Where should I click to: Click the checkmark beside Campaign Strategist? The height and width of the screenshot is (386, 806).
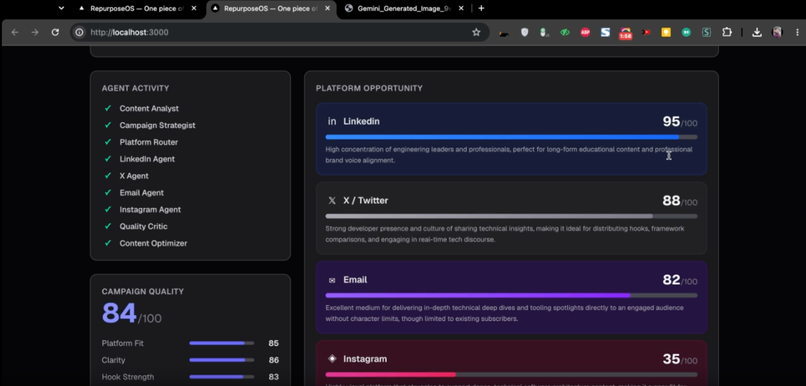108,125
